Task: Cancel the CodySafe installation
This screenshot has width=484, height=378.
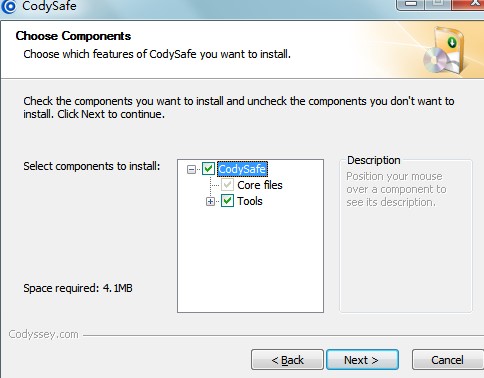Action: (448, 360)
